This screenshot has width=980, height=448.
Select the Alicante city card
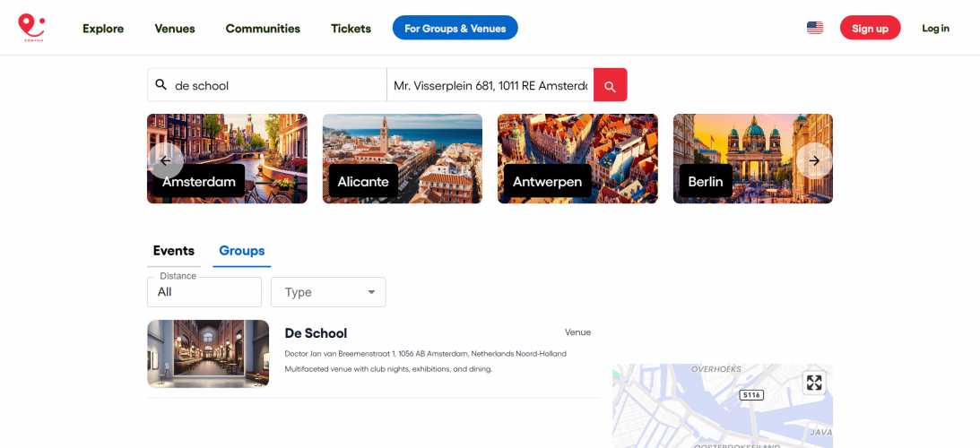tap(403, 159)
